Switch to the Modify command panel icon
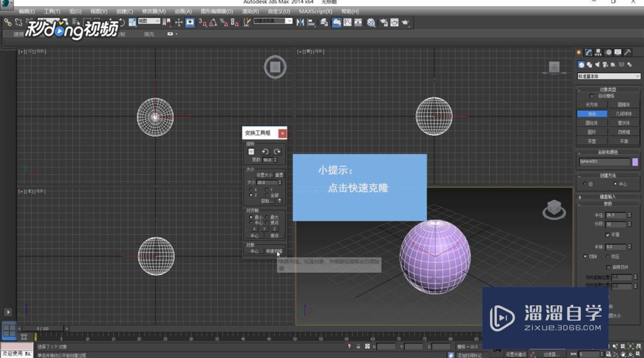 point(587,52)
